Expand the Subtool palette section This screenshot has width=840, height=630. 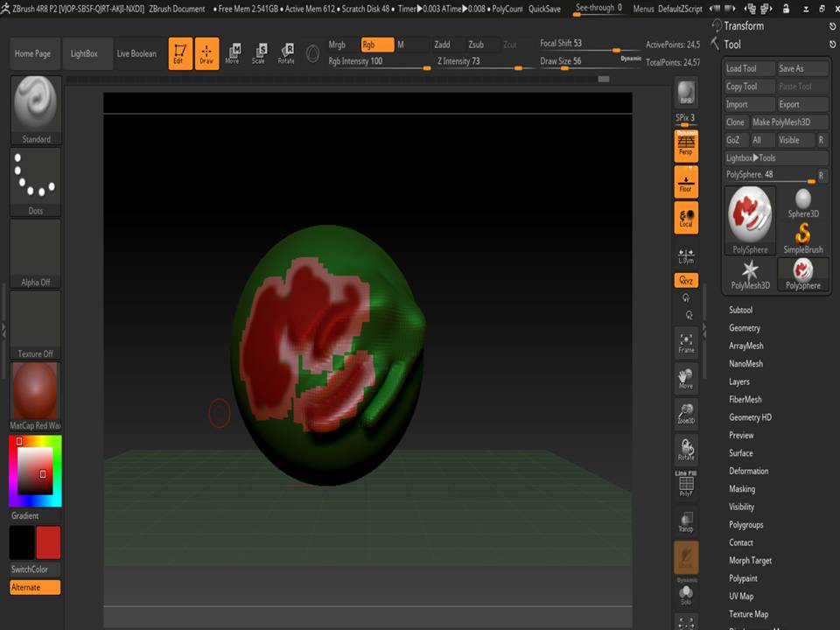(x=740, y=310)
